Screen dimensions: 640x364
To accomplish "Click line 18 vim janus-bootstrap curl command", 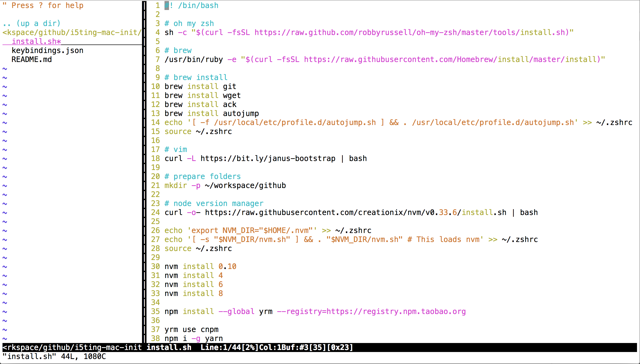I will pyautogui.click(x=265, y=158).
